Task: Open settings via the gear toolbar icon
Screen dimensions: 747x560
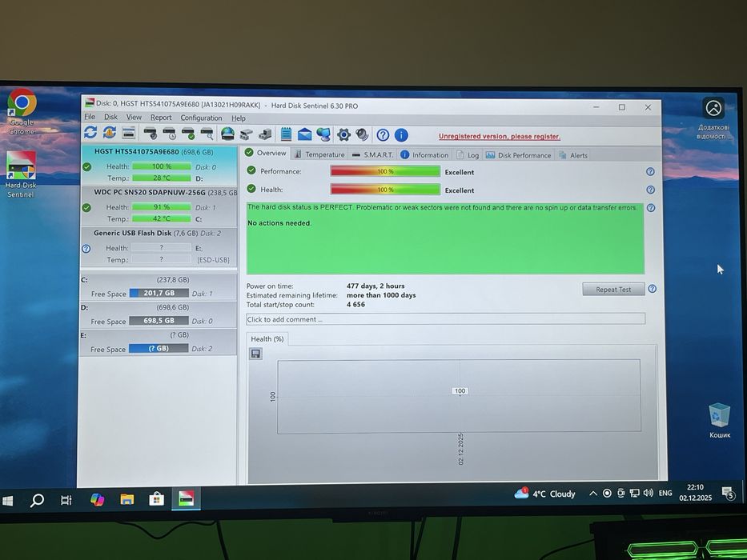Action: click(343, 134)
